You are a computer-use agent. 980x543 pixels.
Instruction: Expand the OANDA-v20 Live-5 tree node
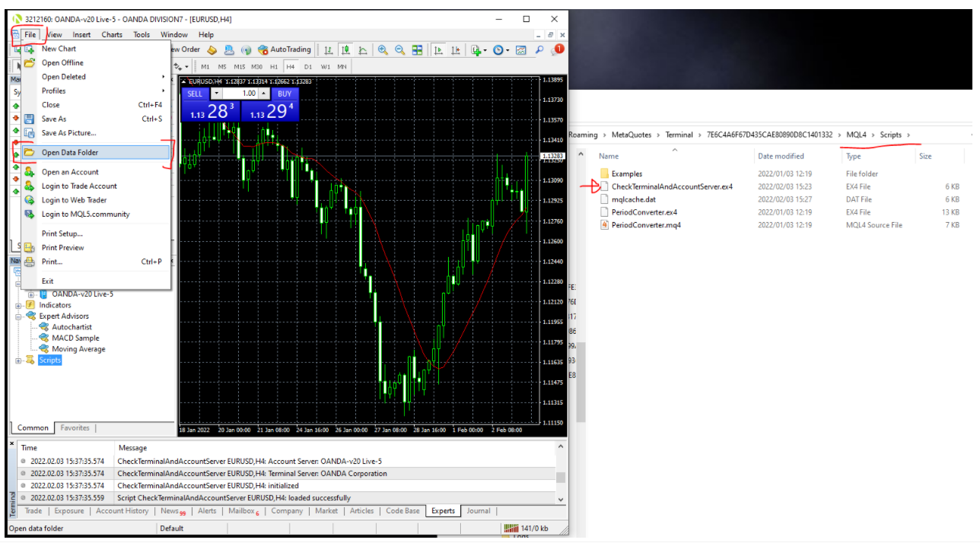pos(31,294)
